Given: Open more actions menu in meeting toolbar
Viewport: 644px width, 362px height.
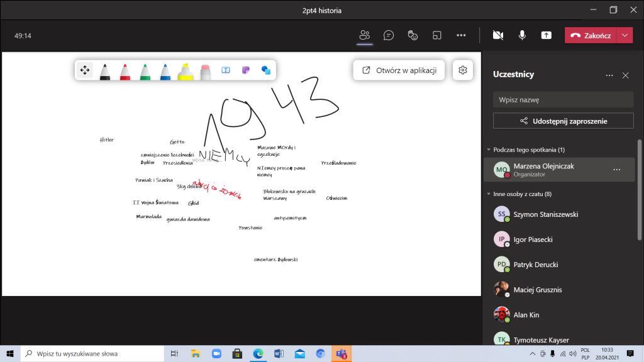Looking at the screenshot, I should coord(461,36).
